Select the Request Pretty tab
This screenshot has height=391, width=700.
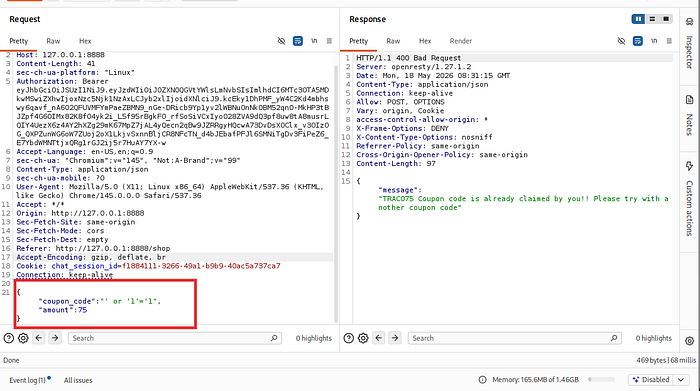tap(19, 41)
